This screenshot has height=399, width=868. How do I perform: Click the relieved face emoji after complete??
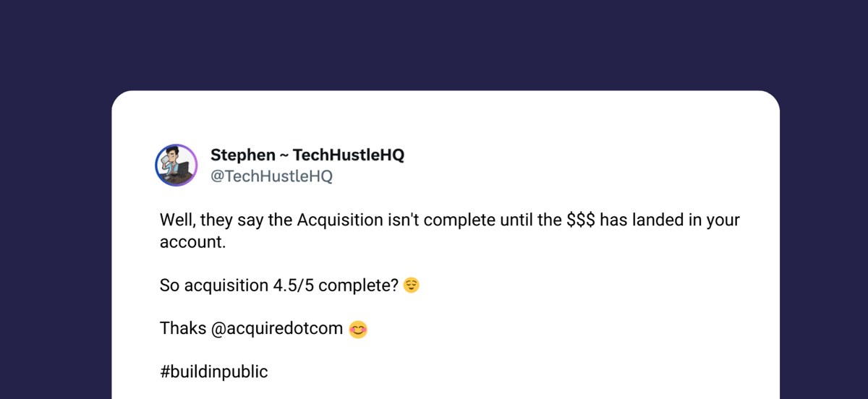[x=412, y=286]
